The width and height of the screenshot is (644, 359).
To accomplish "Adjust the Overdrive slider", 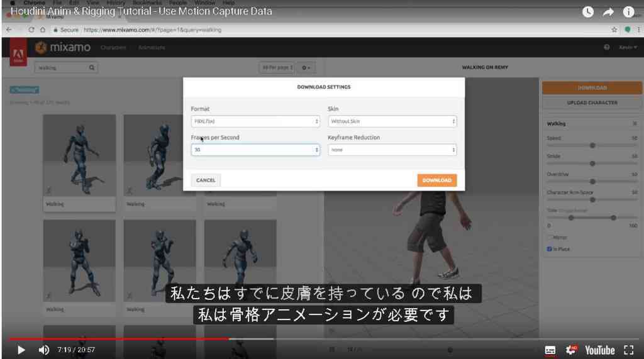I will [592, 182].
